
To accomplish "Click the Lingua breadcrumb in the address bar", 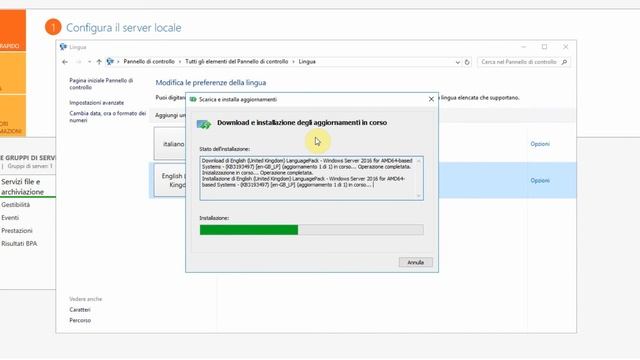I will click(x=307, y=62).
